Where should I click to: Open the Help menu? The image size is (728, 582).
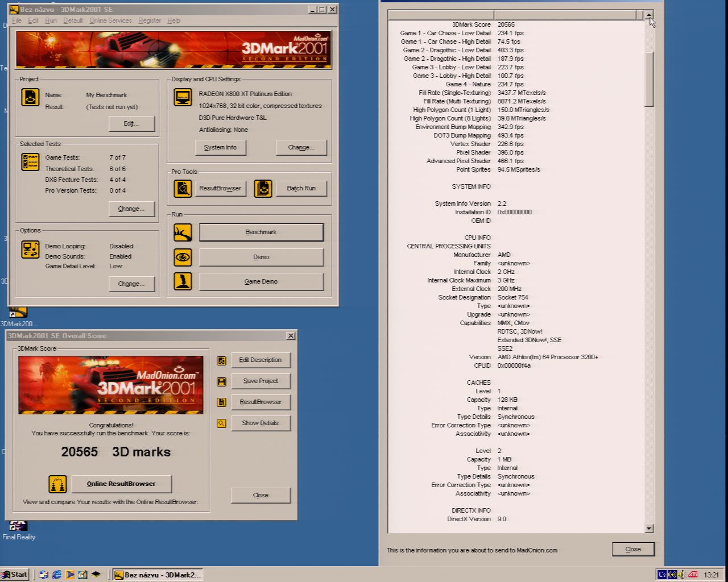174,20
